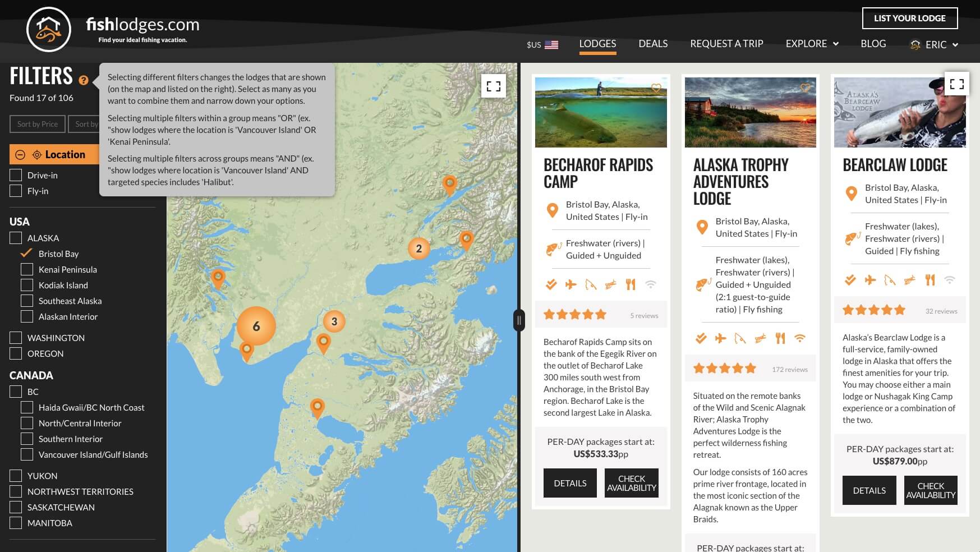Uncheck the Bristol Bay filter
The image size is (980, 552).
pos(26,254)
